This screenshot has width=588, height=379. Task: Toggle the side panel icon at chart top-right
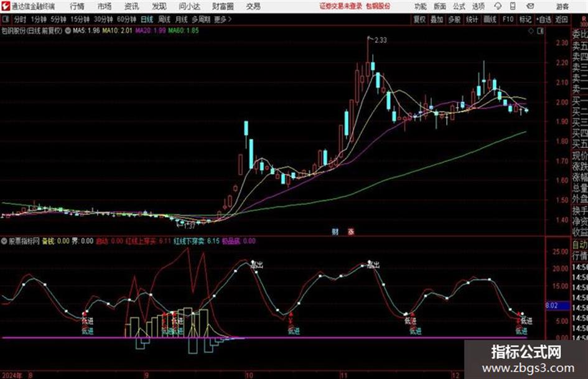pos(540,31)
